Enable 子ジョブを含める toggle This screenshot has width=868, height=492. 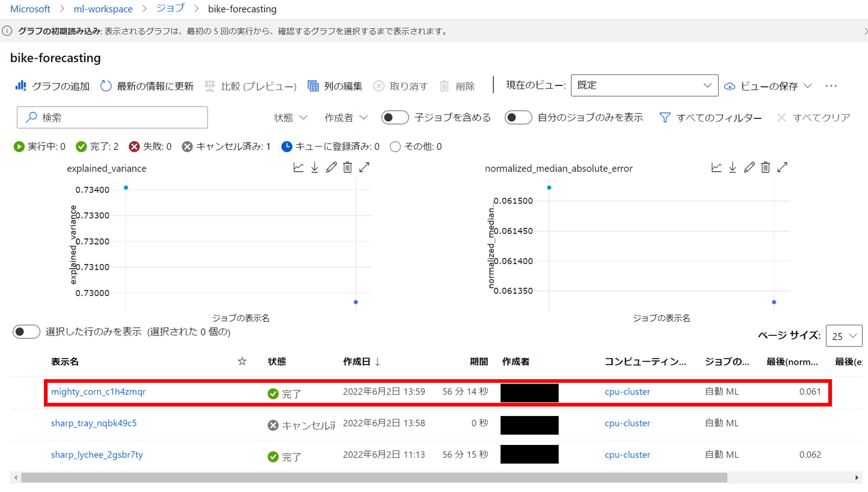point(395,117)
